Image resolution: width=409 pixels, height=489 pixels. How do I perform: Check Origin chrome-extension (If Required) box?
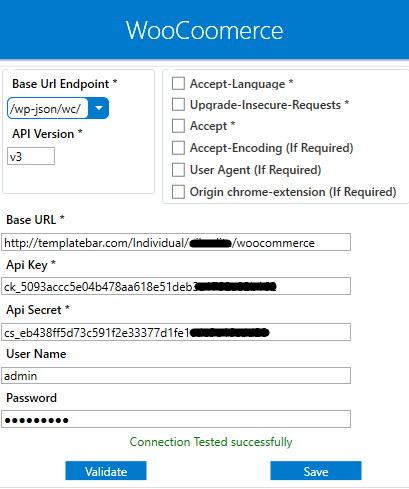click(x=178, y=192)
